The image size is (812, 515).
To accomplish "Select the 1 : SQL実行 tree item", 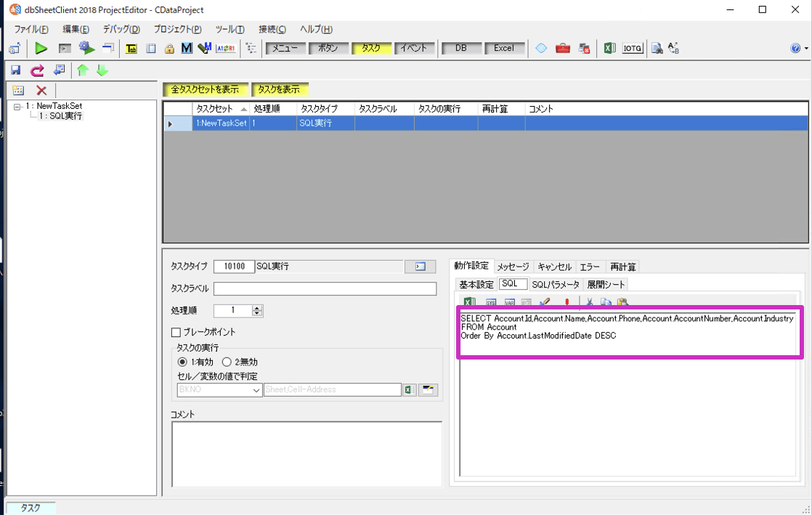I will click(60, 116).
